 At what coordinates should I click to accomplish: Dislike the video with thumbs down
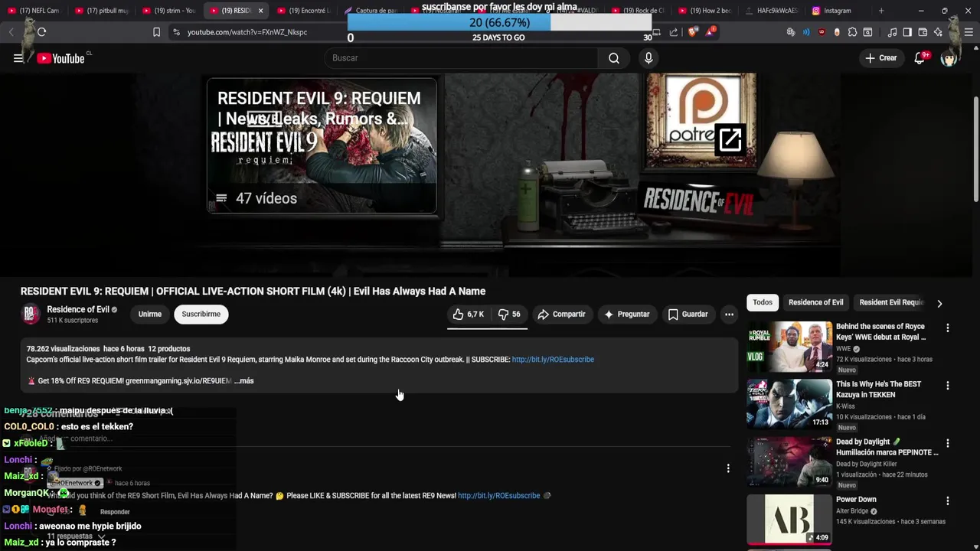(509, 315)
